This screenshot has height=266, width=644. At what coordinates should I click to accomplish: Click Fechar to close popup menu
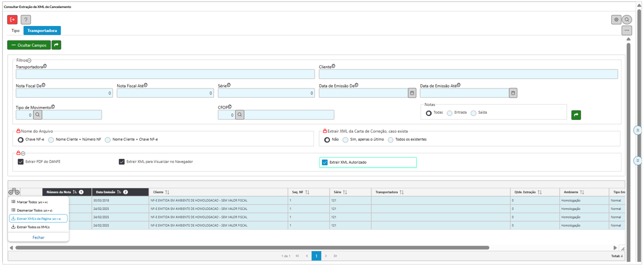coord(39,237)
